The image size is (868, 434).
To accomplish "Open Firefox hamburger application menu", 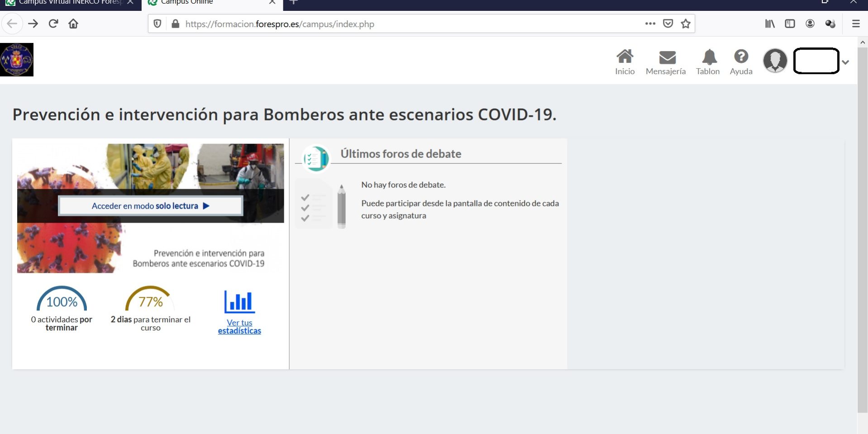I will tap(855, 24).
